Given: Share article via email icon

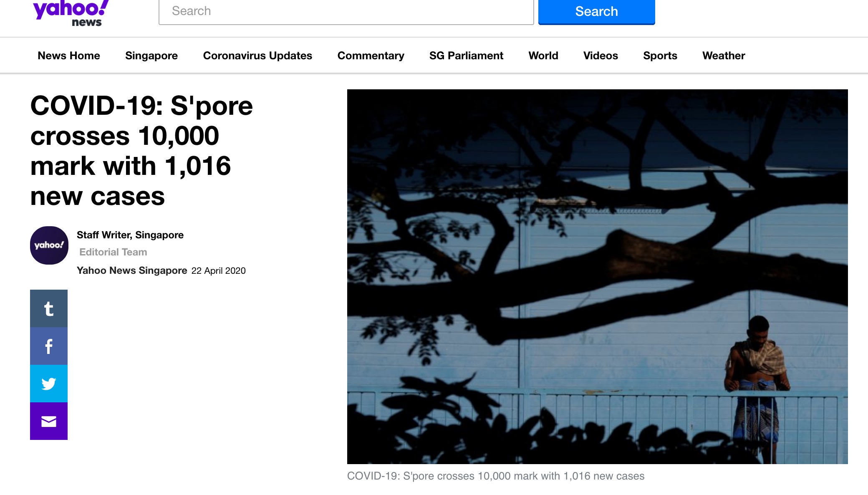Looking at the screenshot, I should click(49, 421).
